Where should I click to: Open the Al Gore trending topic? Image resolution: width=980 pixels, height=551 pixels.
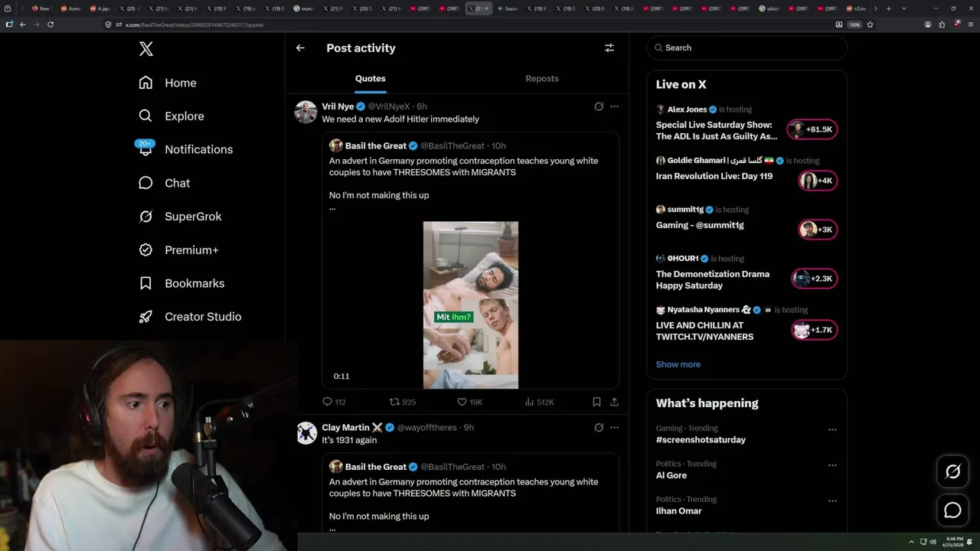click(x=671, y=475)
